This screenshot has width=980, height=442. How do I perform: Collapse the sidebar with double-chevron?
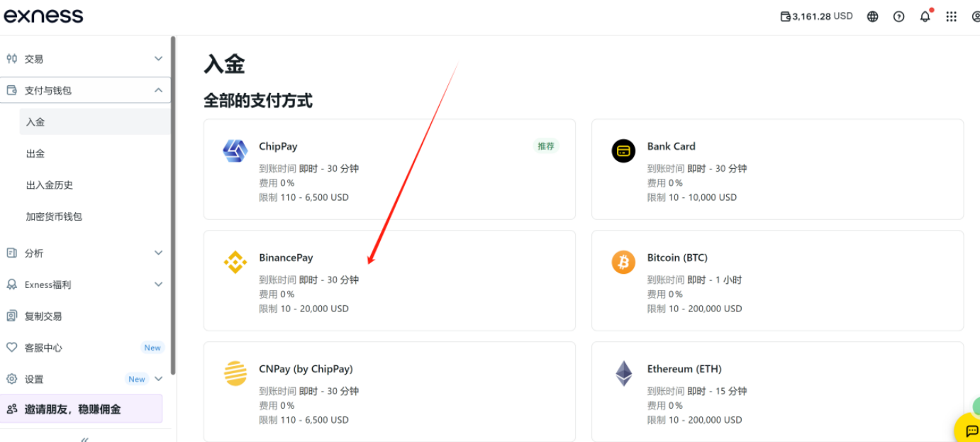[85, 439]
